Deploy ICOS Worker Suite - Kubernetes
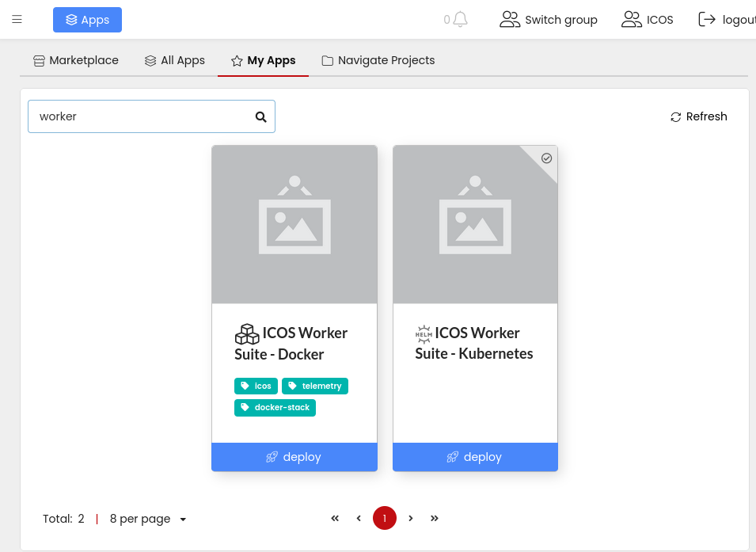 [x=475, y=457]
